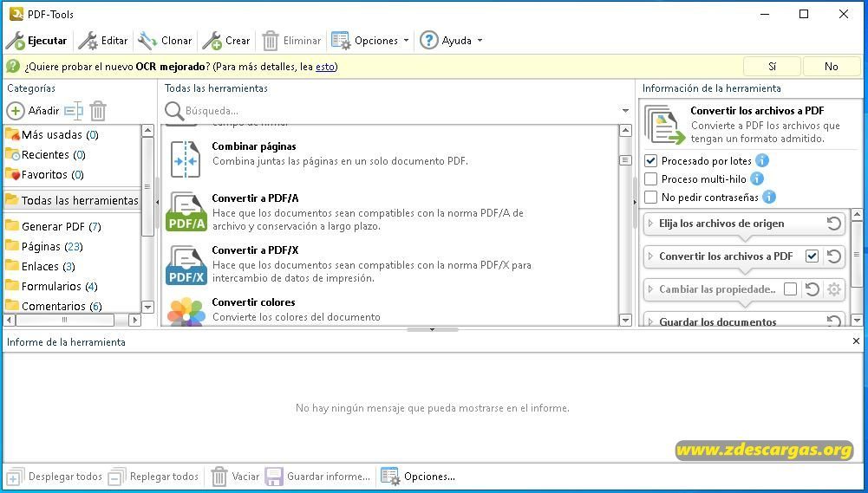
Task: Follow the 'esto' link for OCR details
Action: (325, 67)
